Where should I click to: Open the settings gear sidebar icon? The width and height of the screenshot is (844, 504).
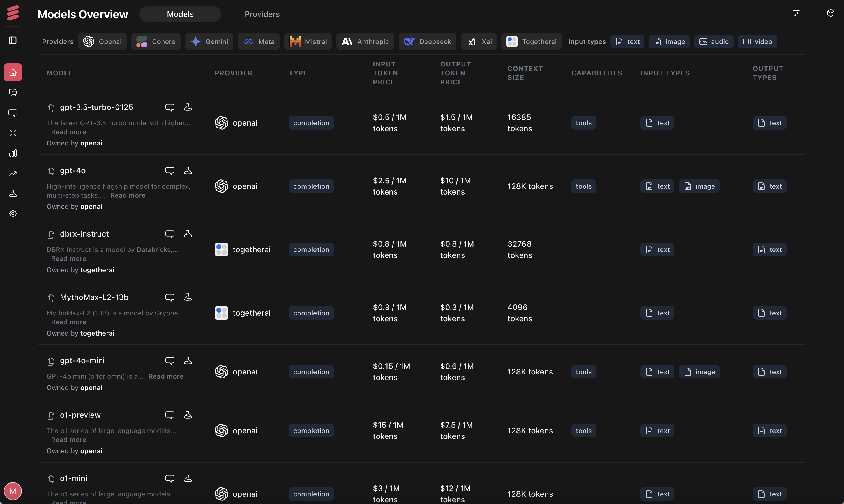tap(13, 214)
